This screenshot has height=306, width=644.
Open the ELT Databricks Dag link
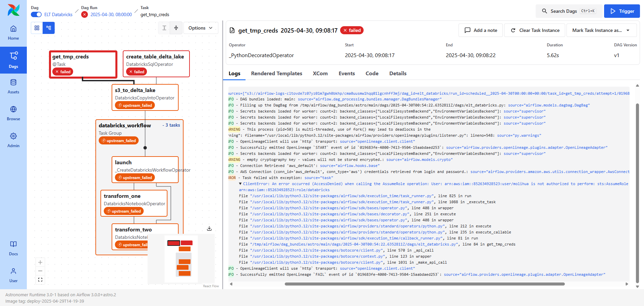point(58,14)
